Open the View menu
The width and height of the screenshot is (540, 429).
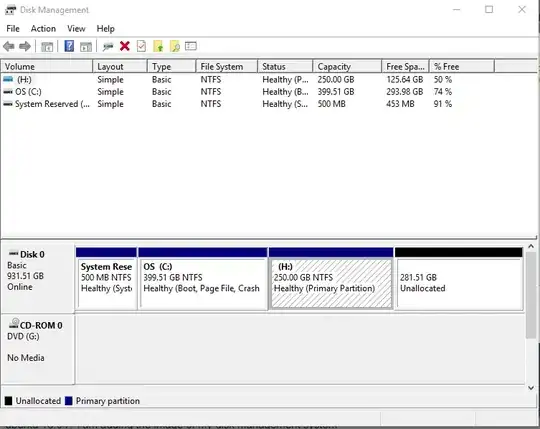click(76, 29)
